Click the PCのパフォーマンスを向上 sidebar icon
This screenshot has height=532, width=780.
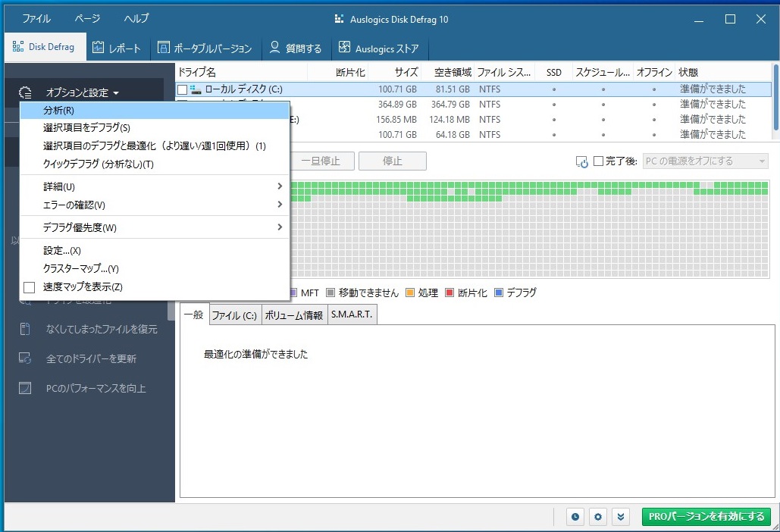click(25, 388)
